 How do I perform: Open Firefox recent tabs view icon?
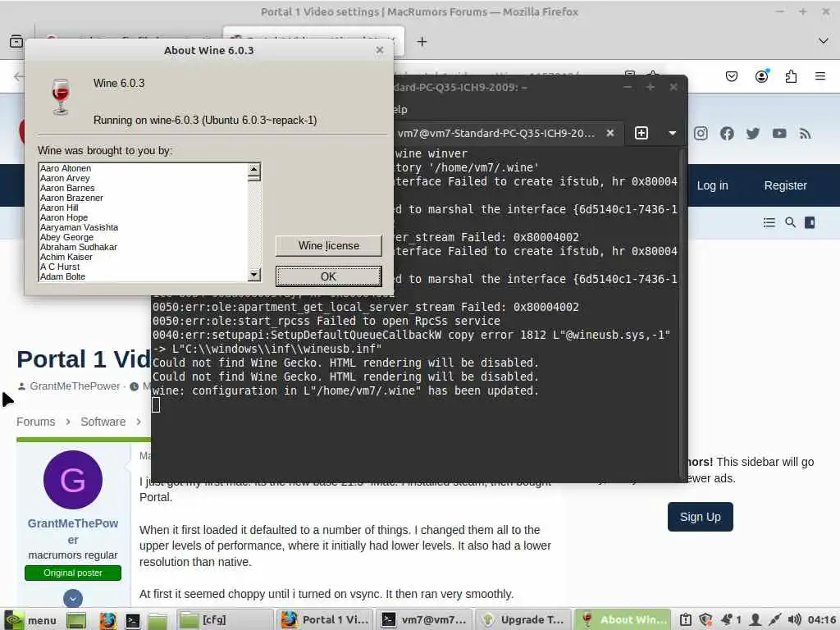[x=16, y=41]
